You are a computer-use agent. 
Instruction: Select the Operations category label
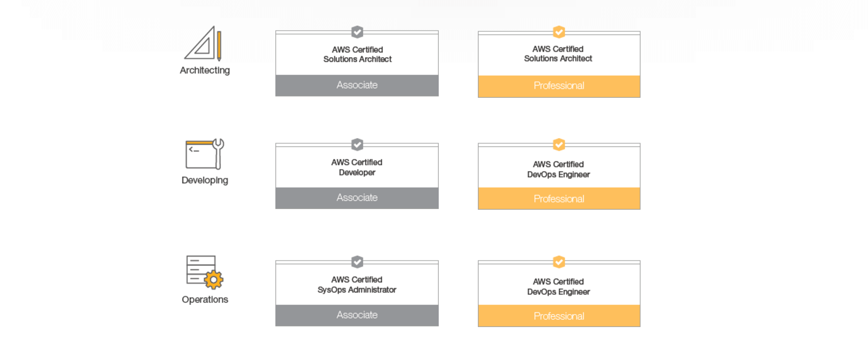point(205,299)
